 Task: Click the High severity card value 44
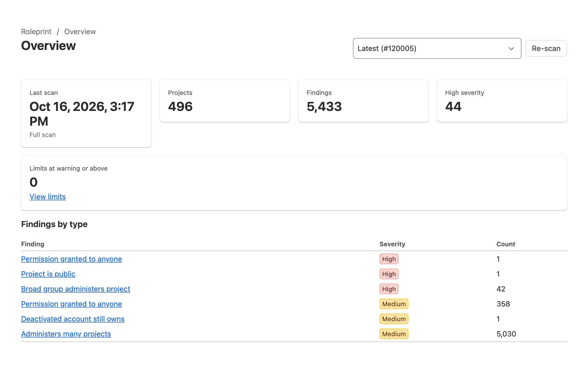(453, 106)
